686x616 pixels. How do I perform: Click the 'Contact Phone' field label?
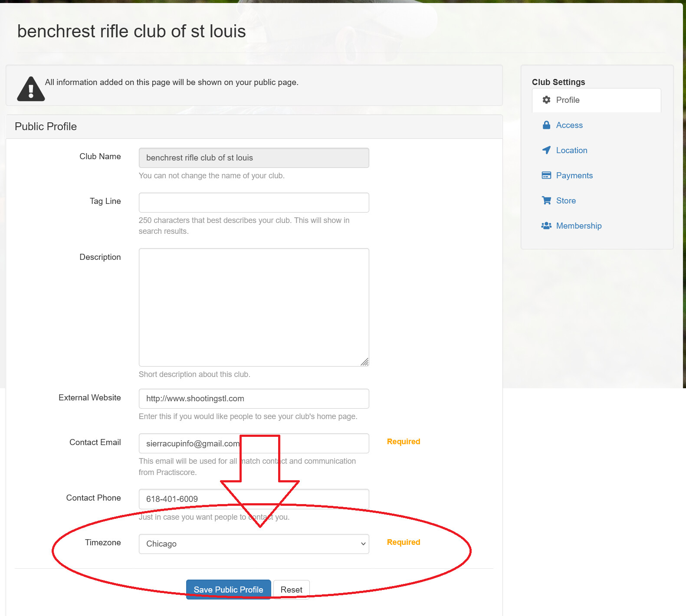[93, 498]
